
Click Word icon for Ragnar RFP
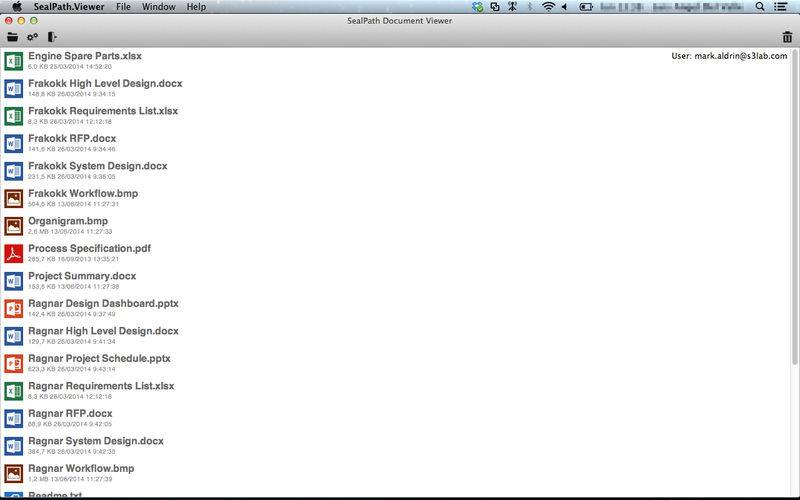coord(14,419)
